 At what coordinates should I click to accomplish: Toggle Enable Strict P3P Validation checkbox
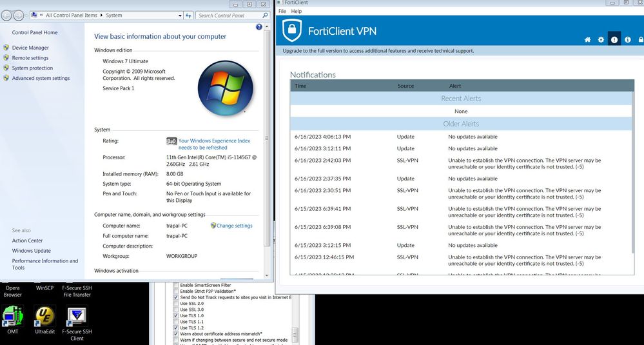176,291
